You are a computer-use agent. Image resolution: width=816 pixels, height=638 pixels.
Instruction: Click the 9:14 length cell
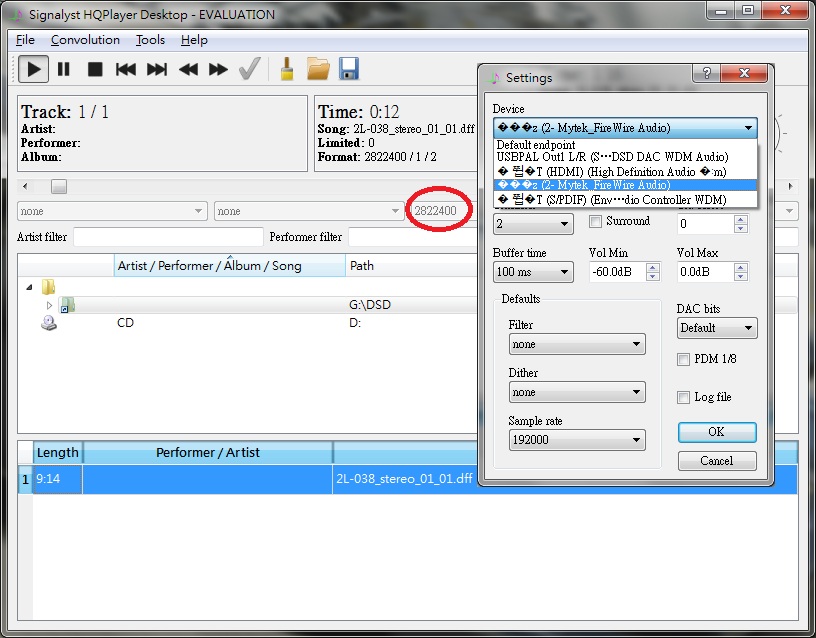[58, 479]
